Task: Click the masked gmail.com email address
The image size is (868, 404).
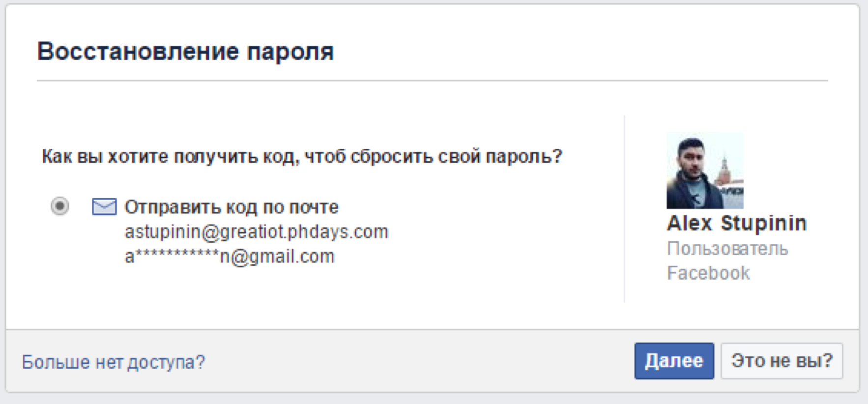Action: pyautogui.click(x=229, y=257)
